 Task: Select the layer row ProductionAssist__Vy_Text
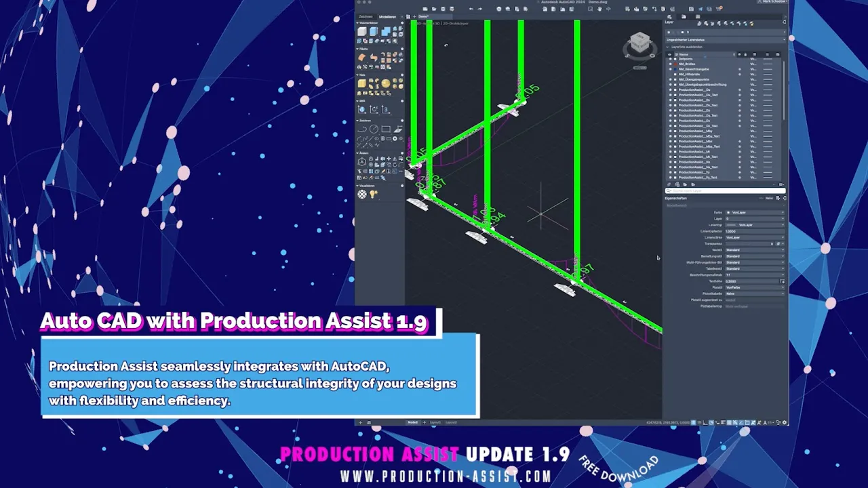pos(724,178)
